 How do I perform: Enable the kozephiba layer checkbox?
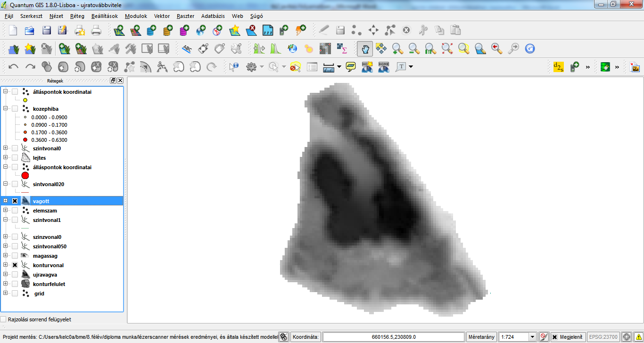[15, 109]
